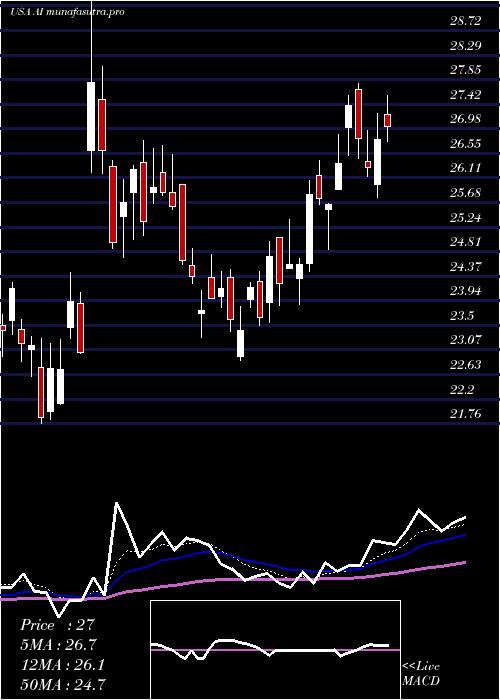Click the 25.24 price axis label
This screenshot has height=700, width=500.
(466, 218)
